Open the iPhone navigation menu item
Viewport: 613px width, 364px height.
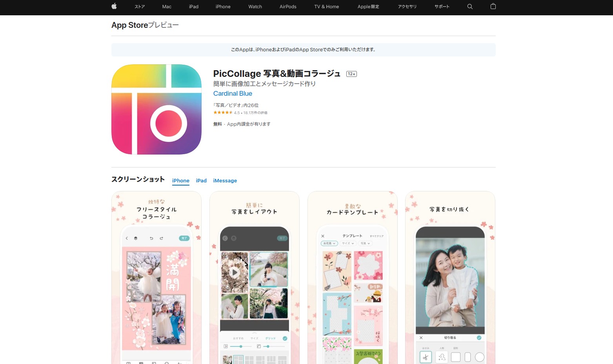(223, 7)
